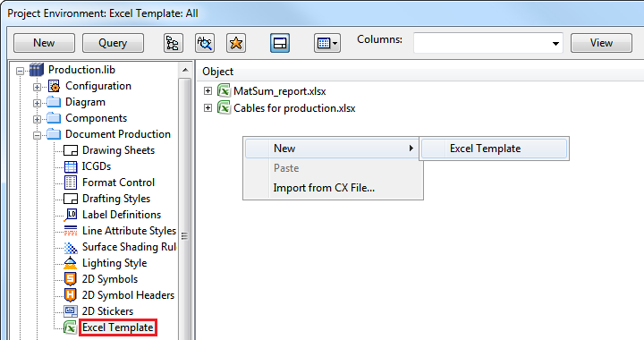The width and height of the screenshot is (644, 340).
Task: Click the star favorites toolbar icon
Action: point(236,43)
